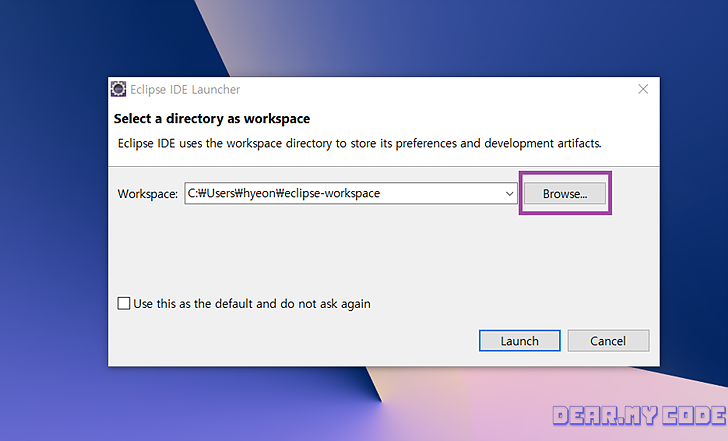Close the Eclipse IDE Launcher window
Image resolution: width=728 pixels, height=441 pixels.
point(643,89)
